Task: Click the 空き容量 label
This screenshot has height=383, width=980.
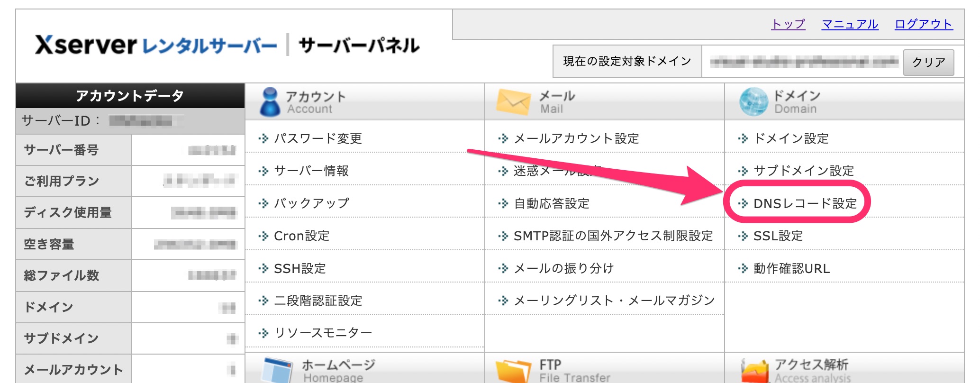Action: [49, 244]
